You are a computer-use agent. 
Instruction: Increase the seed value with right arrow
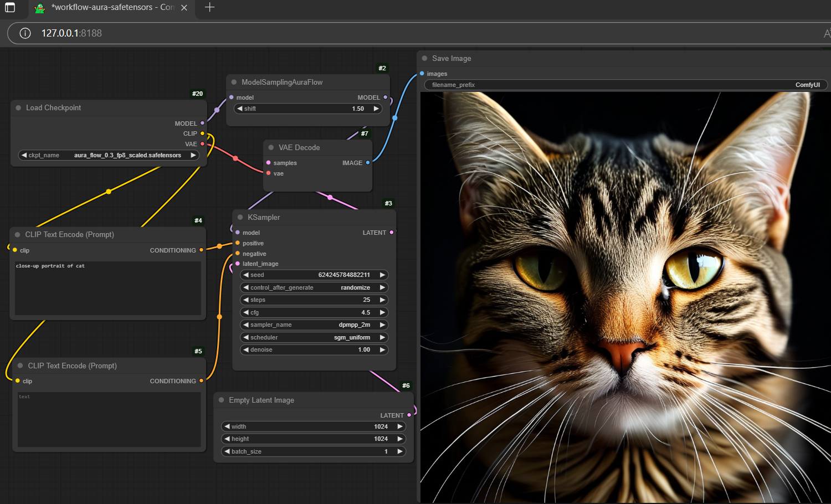[382, 275]
